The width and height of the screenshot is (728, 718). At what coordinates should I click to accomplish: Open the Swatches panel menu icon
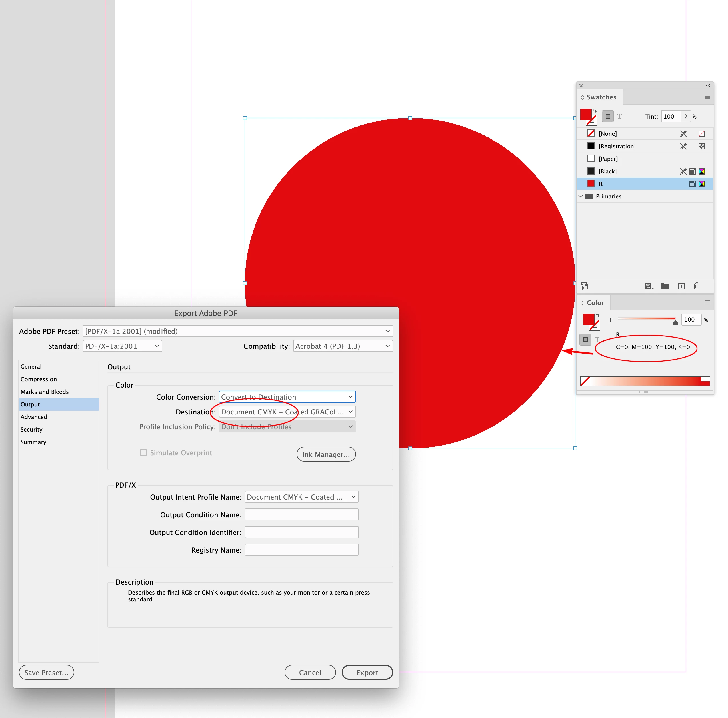(x=707, y=97)
